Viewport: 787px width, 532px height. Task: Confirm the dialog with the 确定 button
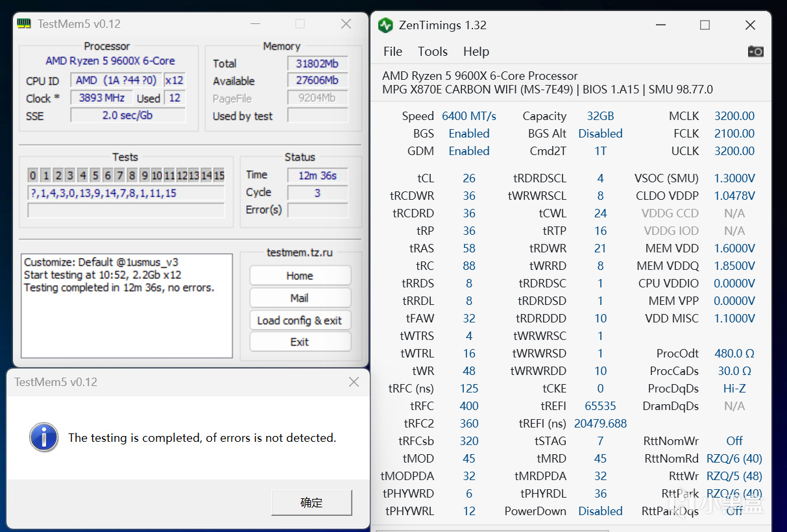pyautogui.click(x=311, y=503)
